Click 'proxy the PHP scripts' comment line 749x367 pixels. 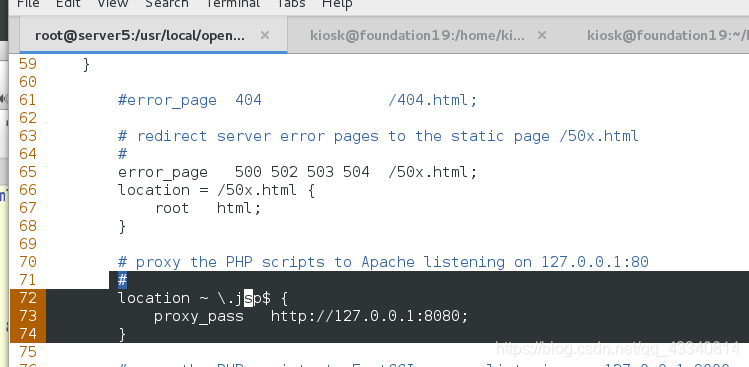pos(383,262)
